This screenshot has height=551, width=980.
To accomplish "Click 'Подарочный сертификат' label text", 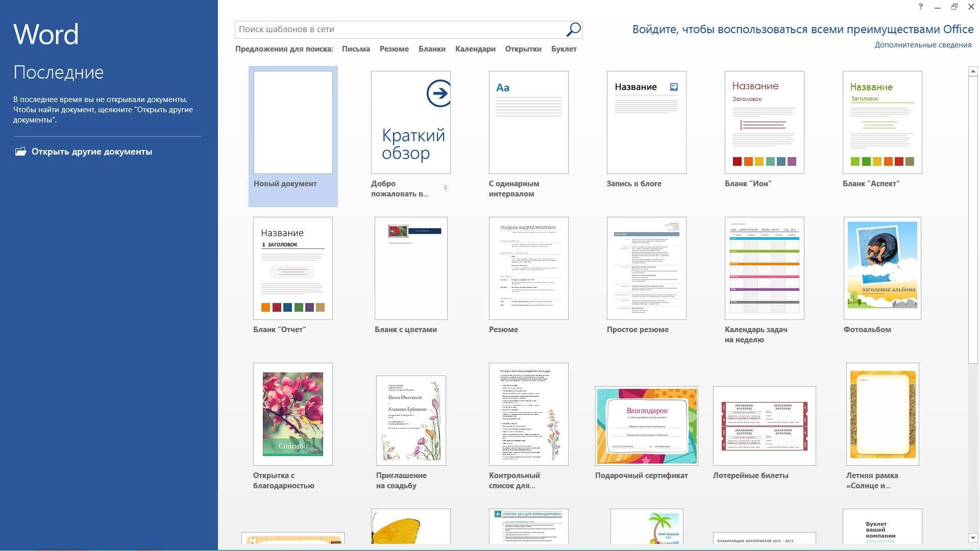I will point(642,475).
